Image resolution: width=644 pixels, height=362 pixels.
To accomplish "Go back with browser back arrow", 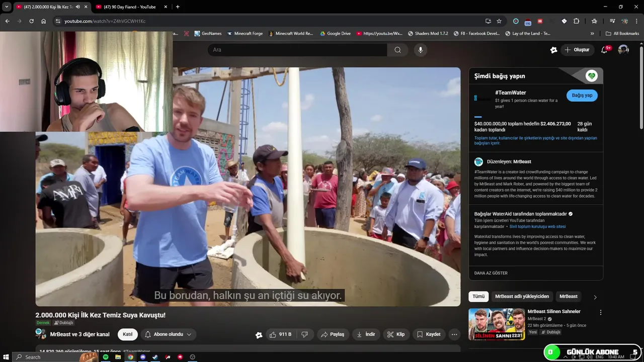I will tap(8, 21).
